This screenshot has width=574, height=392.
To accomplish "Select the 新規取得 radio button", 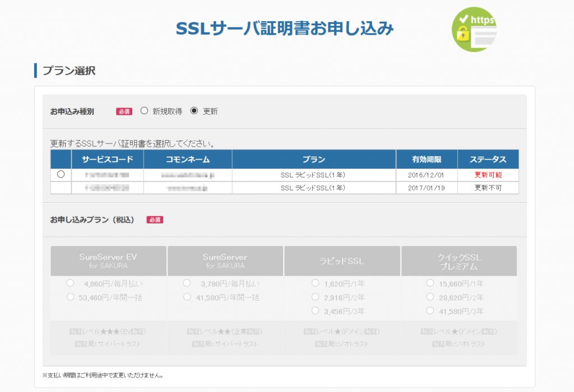I will (x=144, y=111).
